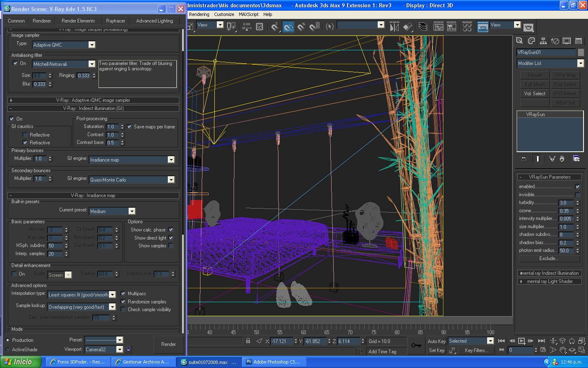The height and width of the screenshot is (368, 588).
Task: Open the Layer Manager icon
Action: (423, 27)
